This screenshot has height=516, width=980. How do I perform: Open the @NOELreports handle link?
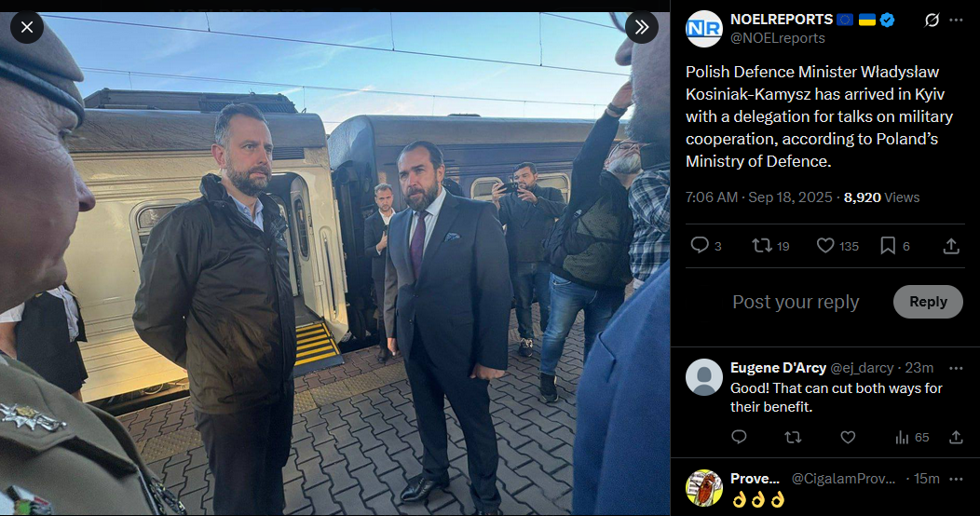click(x=778, y=38)
